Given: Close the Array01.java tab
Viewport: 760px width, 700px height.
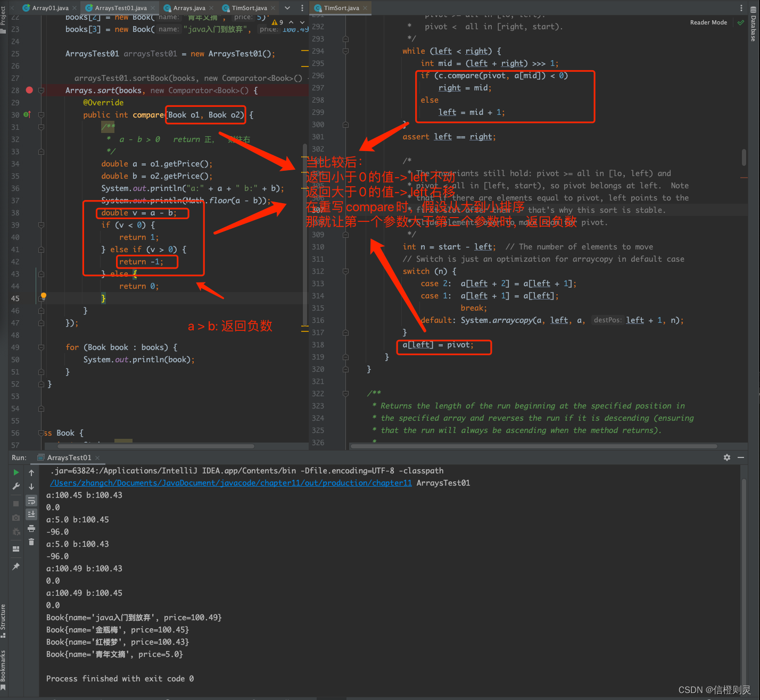Looking at the screenshot, I should [75, 8].
